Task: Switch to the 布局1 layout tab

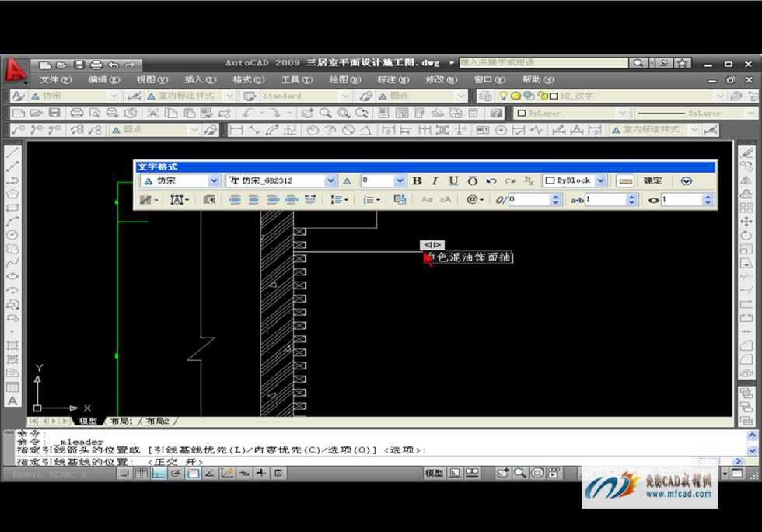Action: pyautogui.click(x=121, y=421)
